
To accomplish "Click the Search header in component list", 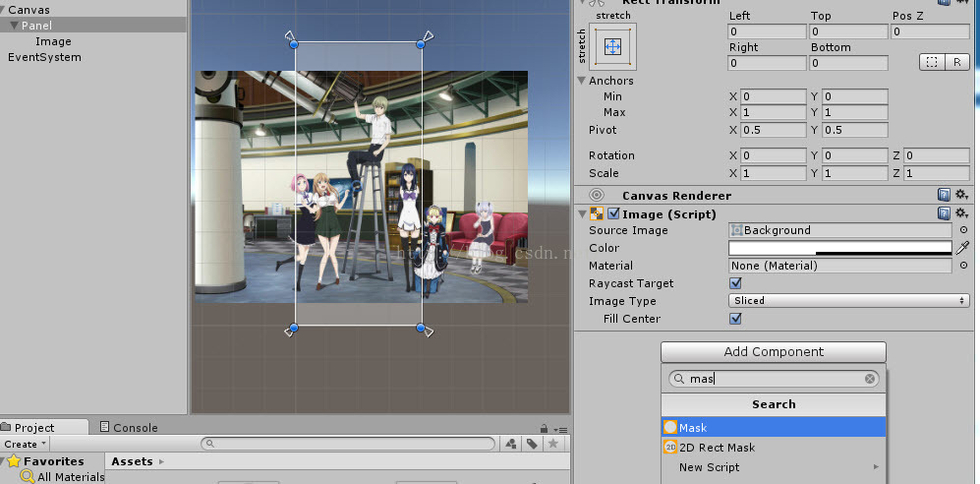I will (x=774, y=404).
